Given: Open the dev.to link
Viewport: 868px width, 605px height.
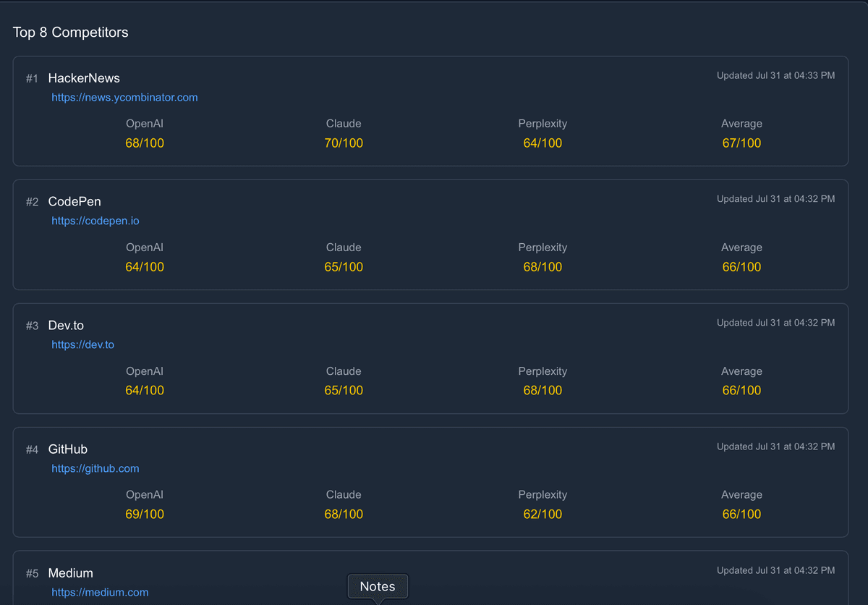Looking at the screenshot, I should 82,344.
